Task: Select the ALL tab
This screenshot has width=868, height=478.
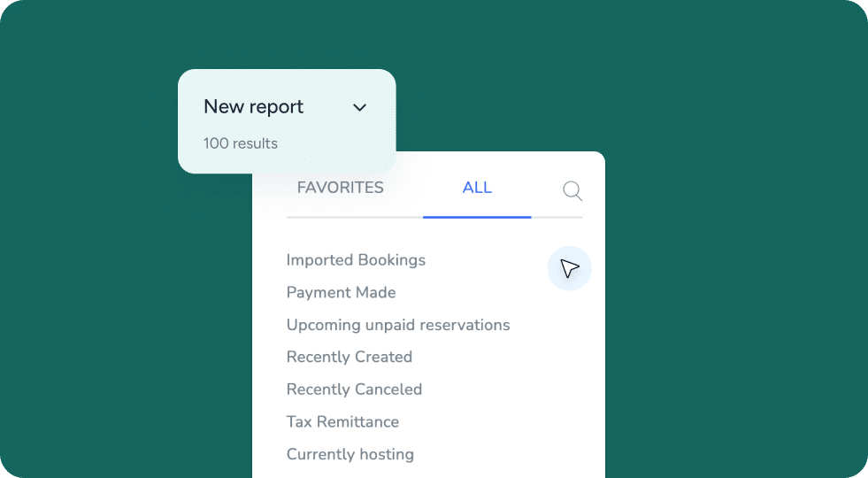Action: [x=477, y=188]
